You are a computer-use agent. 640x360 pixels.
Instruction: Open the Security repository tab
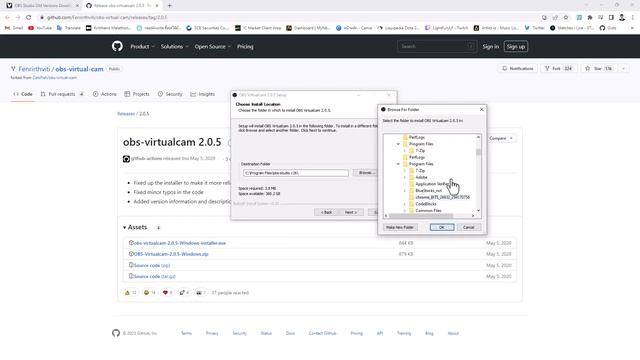pyautogui.click(x=170, y=94)
